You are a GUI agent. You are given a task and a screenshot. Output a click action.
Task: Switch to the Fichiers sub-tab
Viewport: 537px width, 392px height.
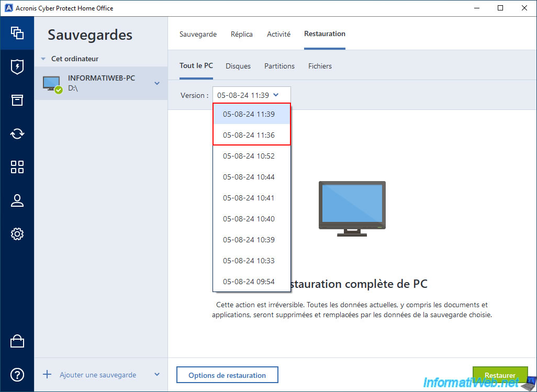pos(320,66)
